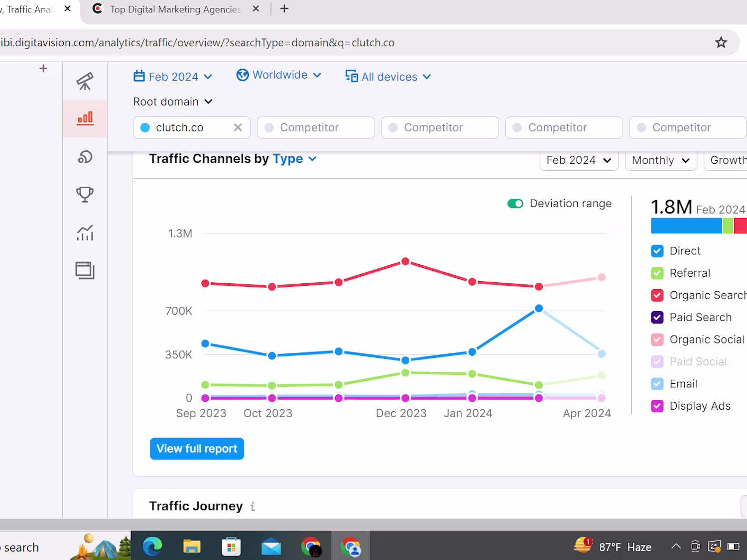This screenshot has width=747, height=560.
Task: Expand the Worldwide region dropdown
Action: [x=279, y=75]
